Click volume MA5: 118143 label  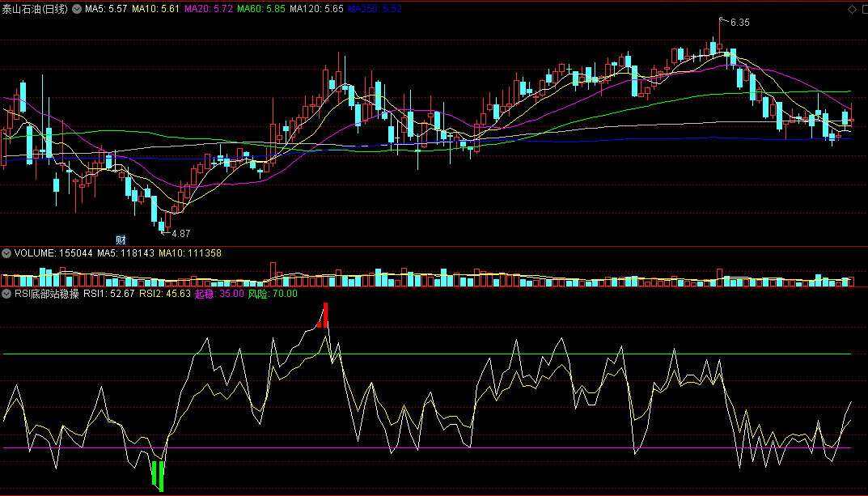click(125, 253)
